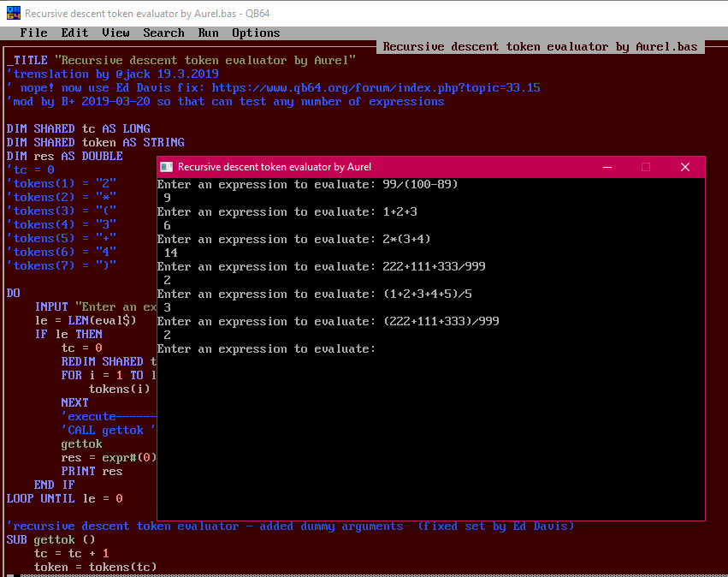Open the File menu

pyautogui.click(x=33, y=33)
